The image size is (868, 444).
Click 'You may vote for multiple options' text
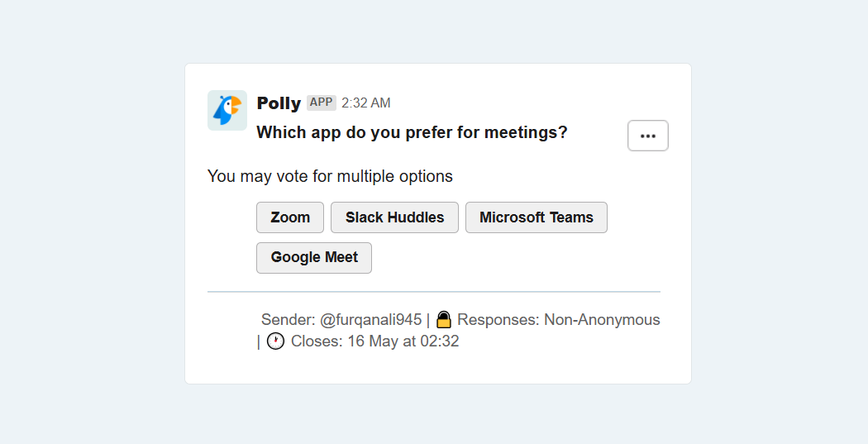(330, 176)
